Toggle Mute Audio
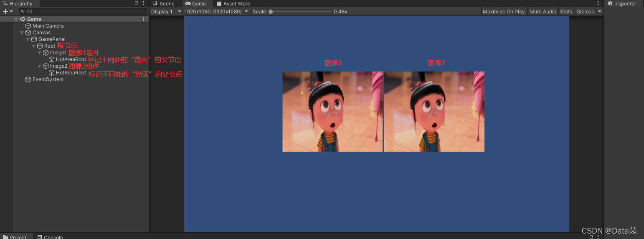Screen dimensions: 644x239 [543, 12]
